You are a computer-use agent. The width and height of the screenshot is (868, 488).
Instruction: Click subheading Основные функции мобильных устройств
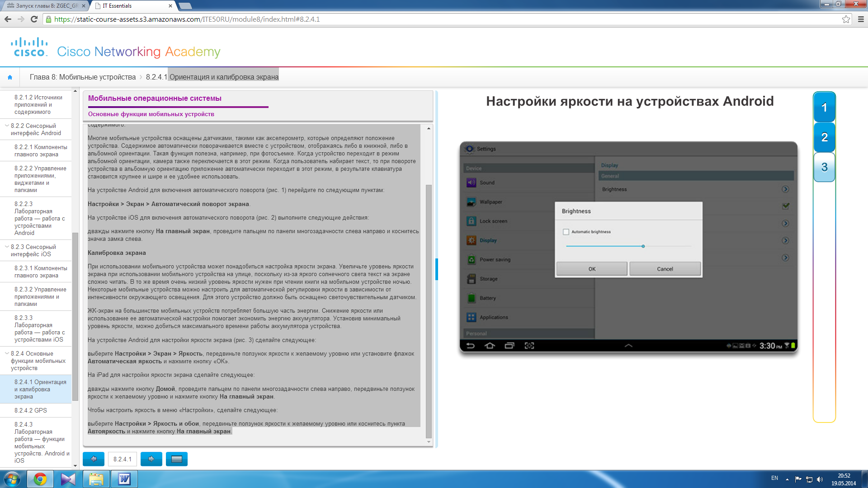click(x=151, y=114)
